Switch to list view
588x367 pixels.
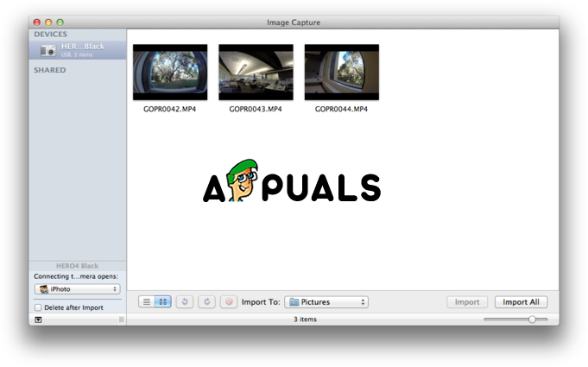[x=147, y=301]
